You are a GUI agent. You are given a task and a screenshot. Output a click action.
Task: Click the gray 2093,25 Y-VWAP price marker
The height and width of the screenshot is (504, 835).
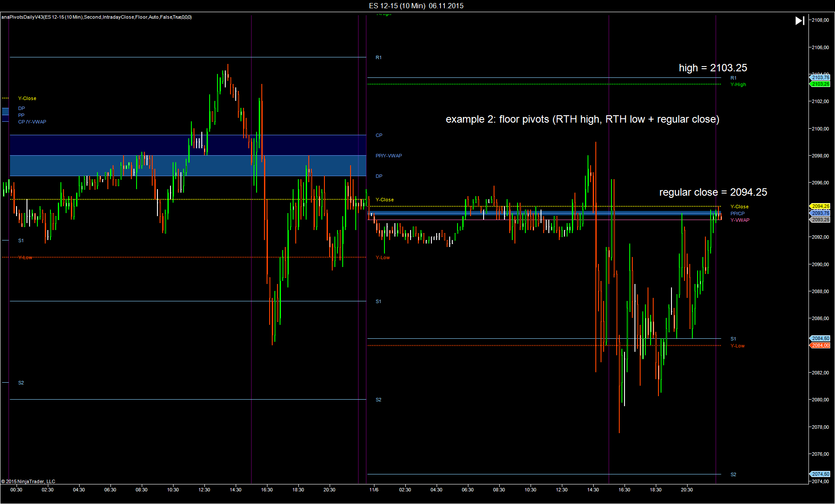coord(820,220)
